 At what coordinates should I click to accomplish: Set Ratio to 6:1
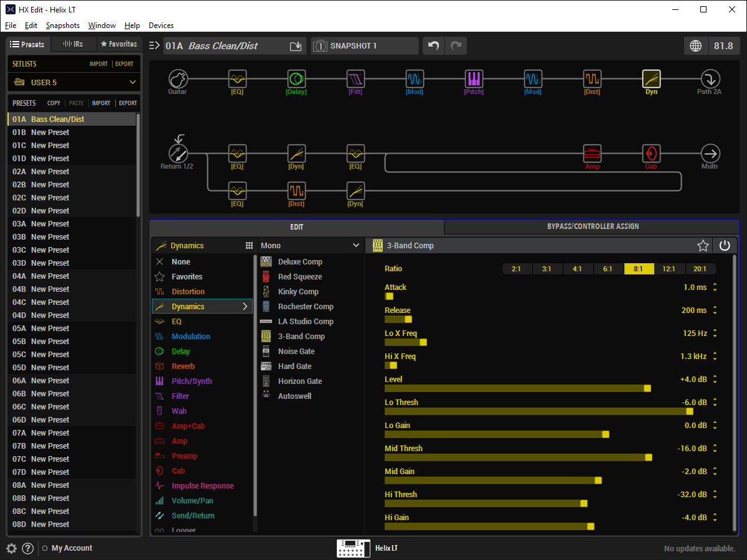pyautogui.click(x=608, y=269)
